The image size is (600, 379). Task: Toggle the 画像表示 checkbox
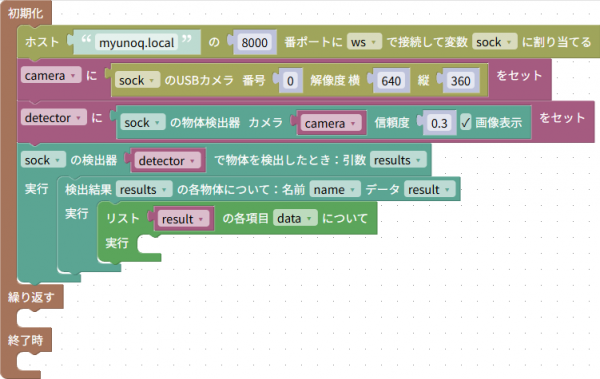465,123
